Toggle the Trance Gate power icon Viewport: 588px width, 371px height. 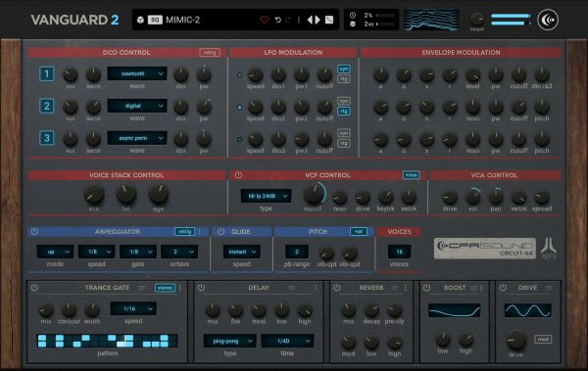pyautogui.click(x=34, y=288)
